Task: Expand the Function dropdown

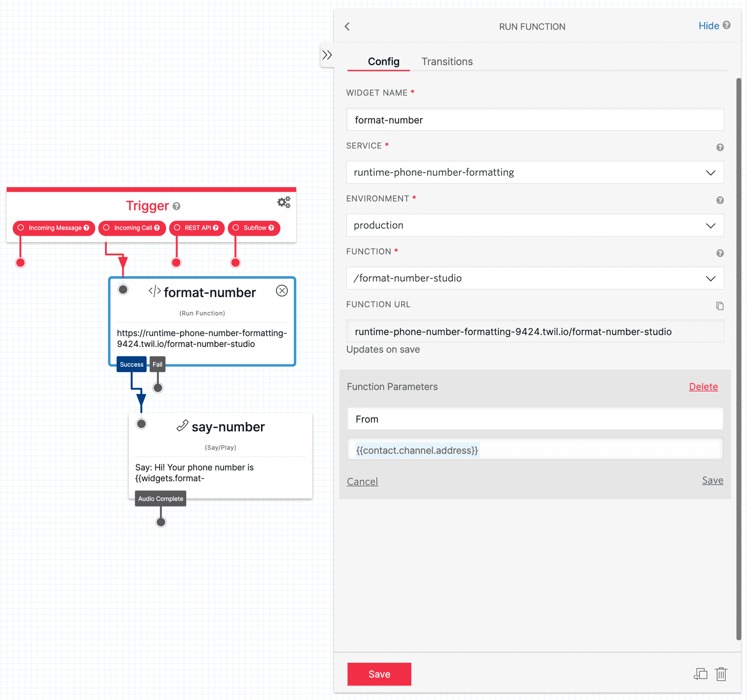Action: tap(711, 278)
